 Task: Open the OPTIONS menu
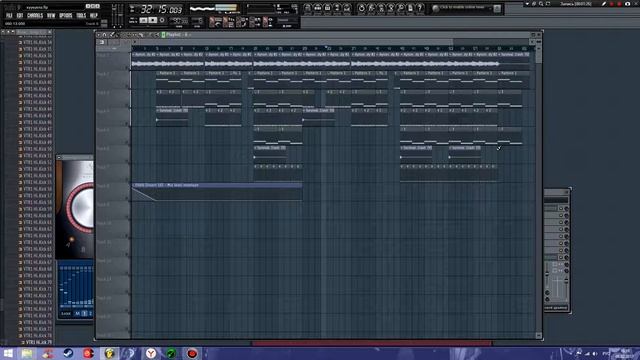[x=66, y=16]
